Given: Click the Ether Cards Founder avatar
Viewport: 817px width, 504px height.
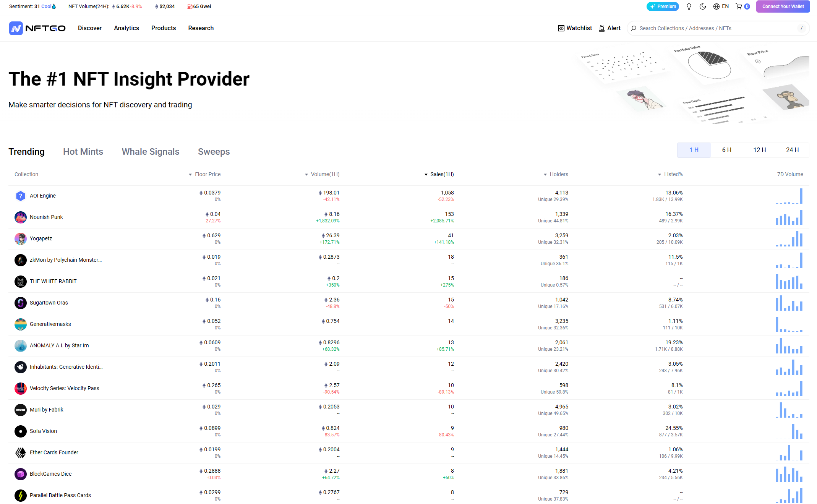Looking at the screenshot, I should pos(21,453).
